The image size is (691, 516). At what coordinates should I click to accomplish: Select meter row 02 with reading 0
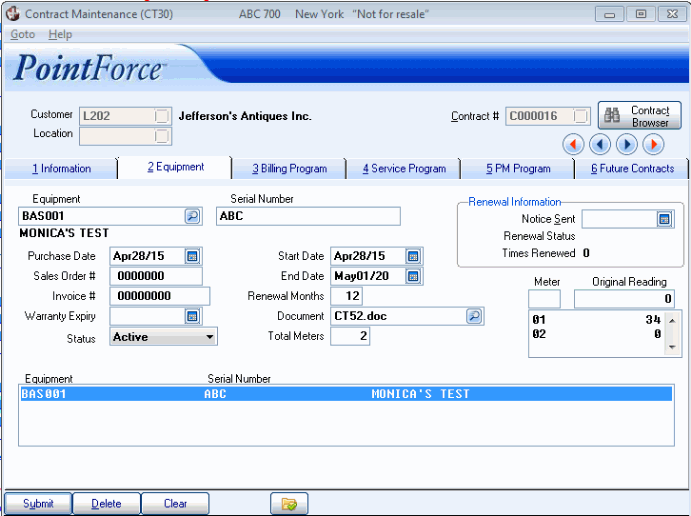tap(597, 334)
